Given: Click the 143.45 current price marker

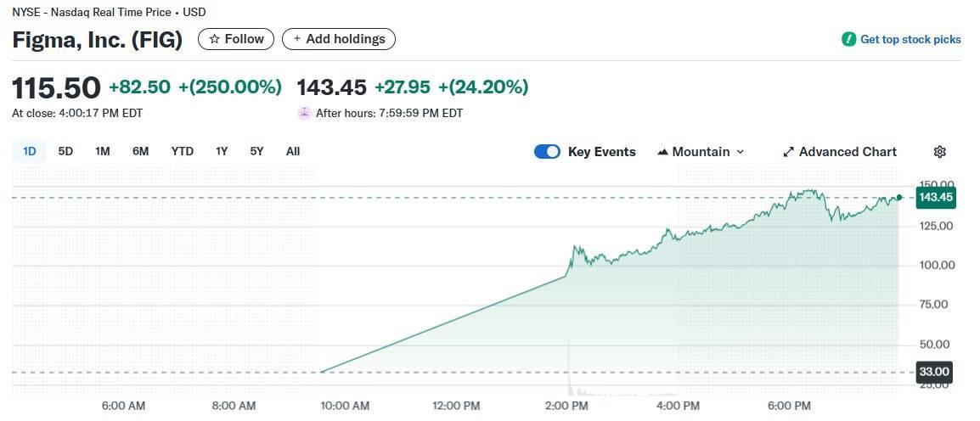Looking at the screenshot, I should coord(936,198).
